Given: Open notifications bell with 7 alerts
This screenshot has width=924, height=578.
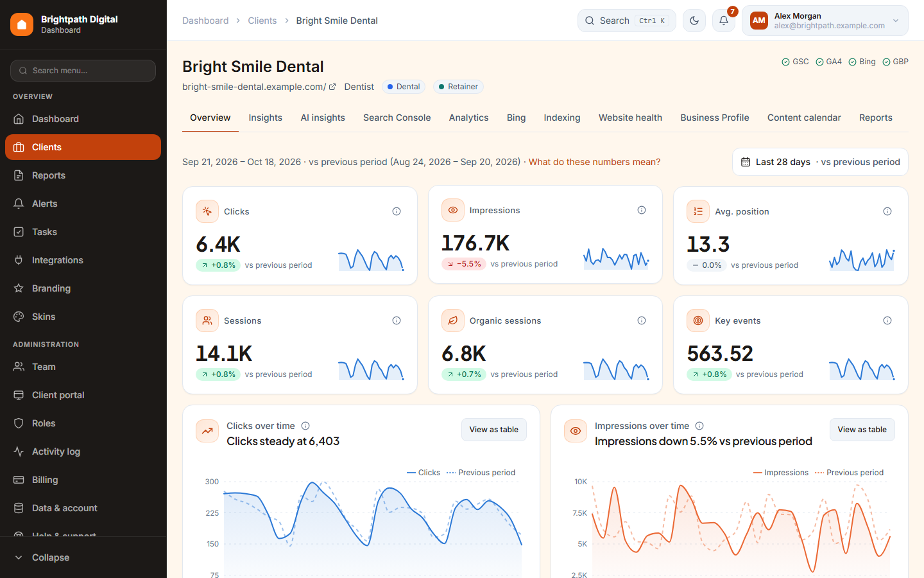Looking at the screenshot, I should click(x=724, y=21).
